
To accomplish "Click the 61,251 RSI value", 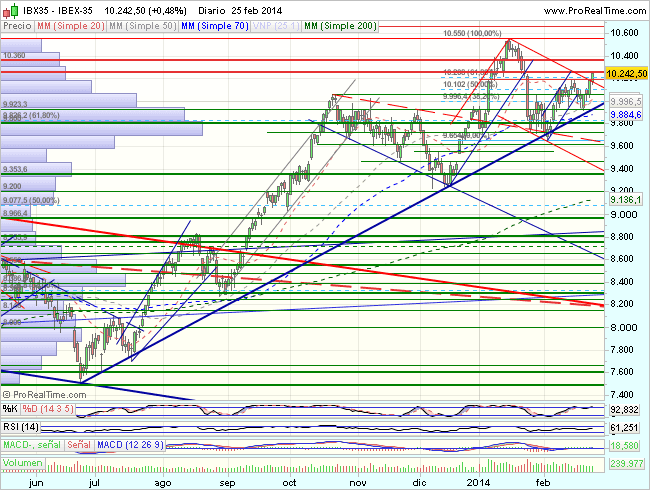I will point(625,427).
